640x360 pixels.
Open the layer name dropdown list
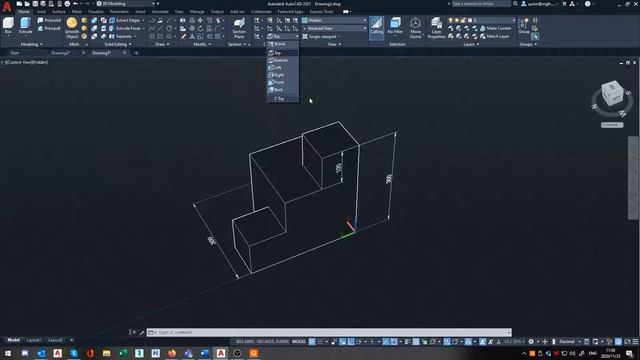click(x=482, y=20)
